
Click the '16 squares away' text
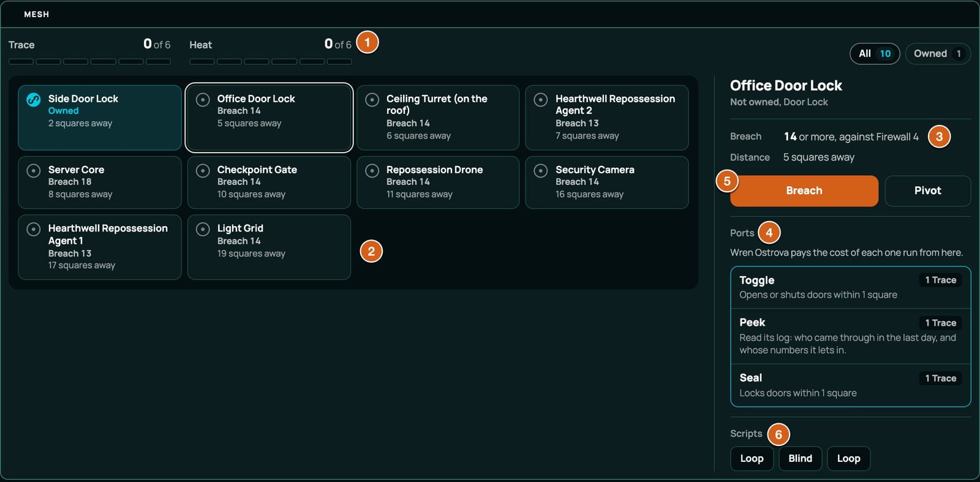click(x=589, y=194)
